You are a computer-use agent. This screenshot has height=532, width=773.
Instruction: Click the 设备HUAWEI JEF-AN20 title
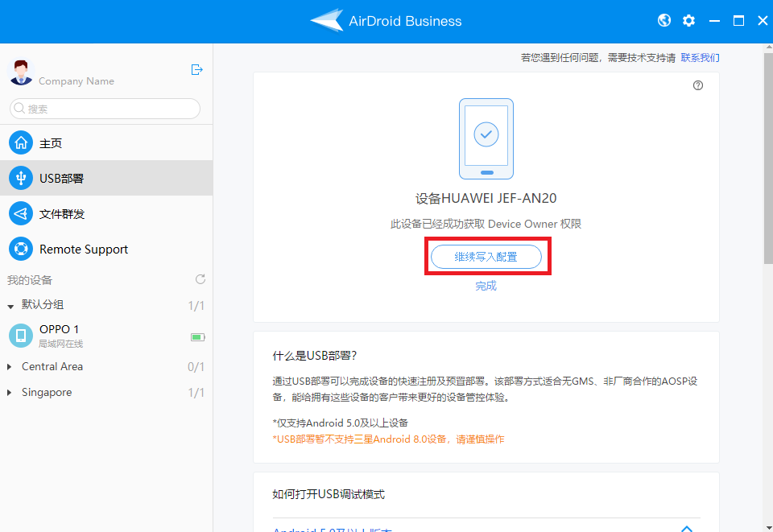pyautogui.click(x=486, y=198)
